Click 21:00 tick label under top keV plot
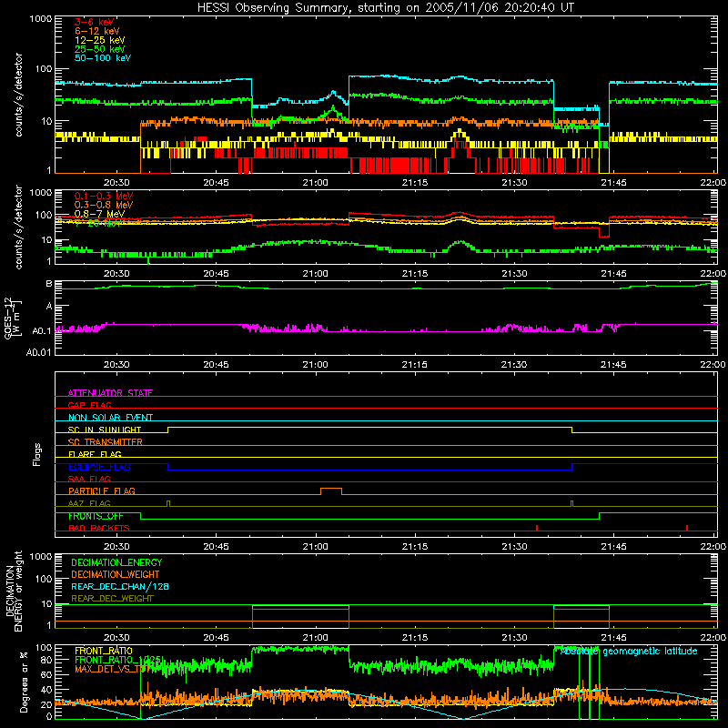The height and width of the screenshot is (728, 728). point(315,183)
